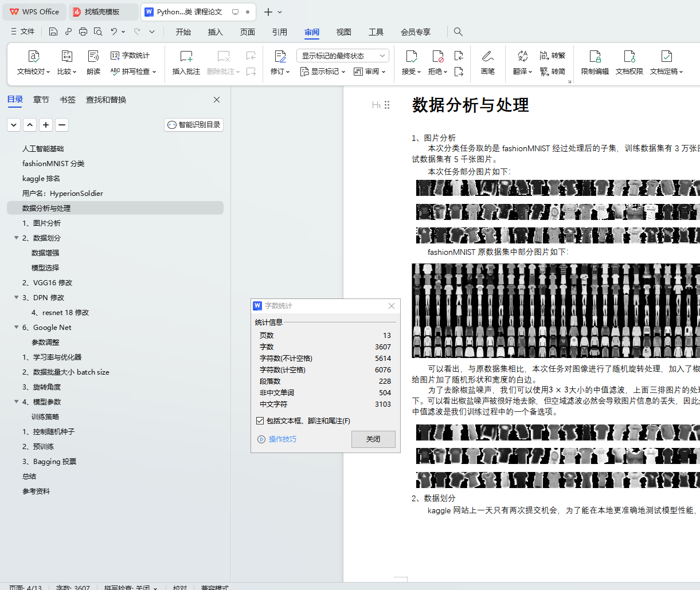Click the 接受 accept change icon
The width and height of the screenshot is (700, 590).
411,56
